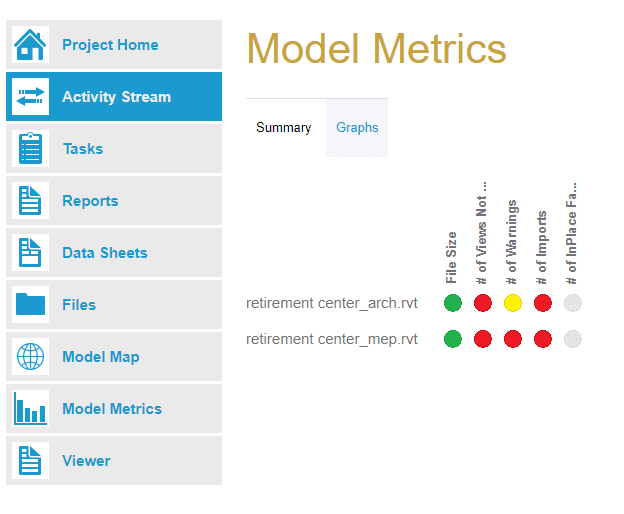The height and width of the screenshot is (514, 624).
Task: Select the Summary tab
Action: [283, 128]
